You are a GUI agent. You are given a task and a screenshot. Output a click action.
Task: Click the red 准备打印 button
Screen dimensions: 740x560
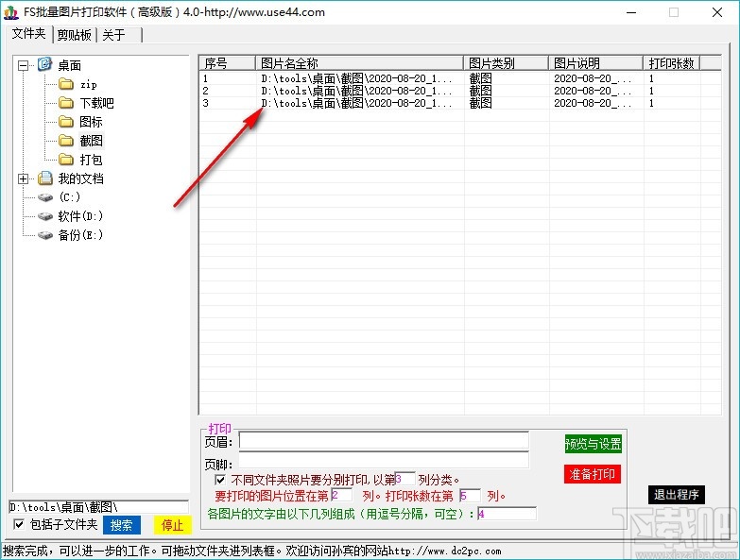click(x=593, y=474)
